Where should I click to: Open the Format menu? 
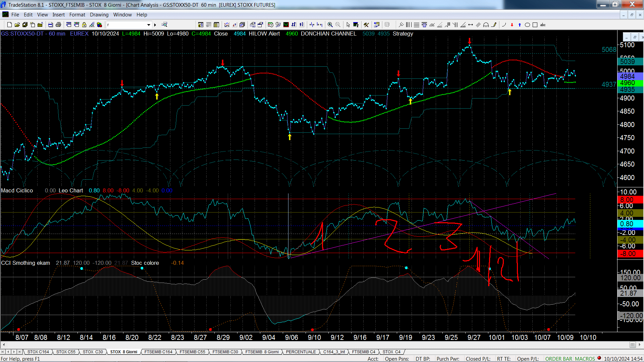(x=77, y=14)
